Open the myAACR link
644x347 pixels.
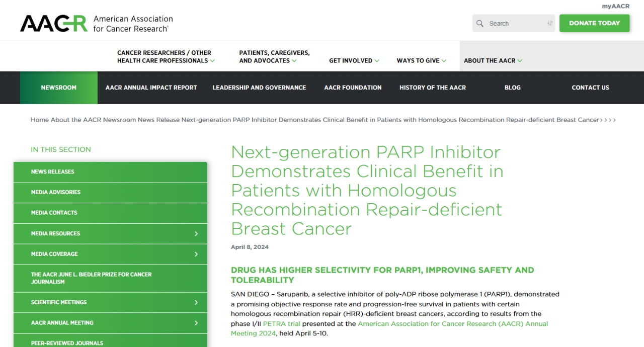(x=615, y=6)
